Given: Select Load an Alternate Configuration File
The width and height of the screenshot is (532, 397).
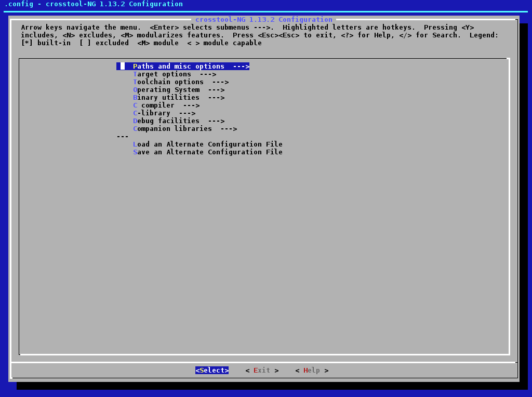Looking at the screenshot, I should click(x=208, y=144).
